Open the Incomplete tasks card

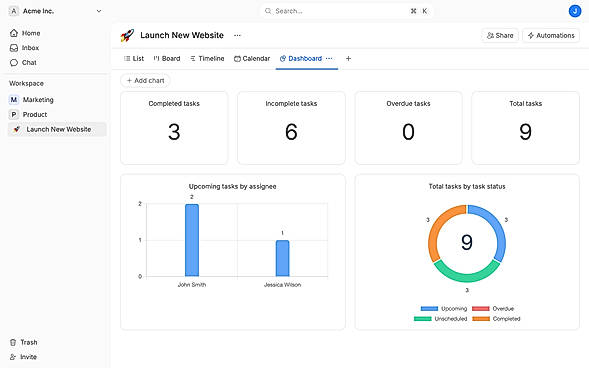click(x=291, y=128)
